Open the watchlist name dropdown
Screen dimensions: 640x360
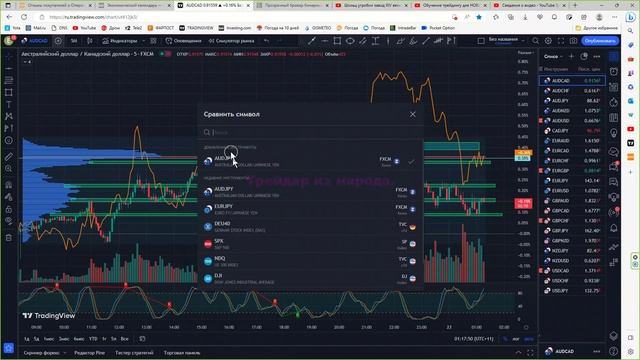pyautogui.click(x=553, y=56)
